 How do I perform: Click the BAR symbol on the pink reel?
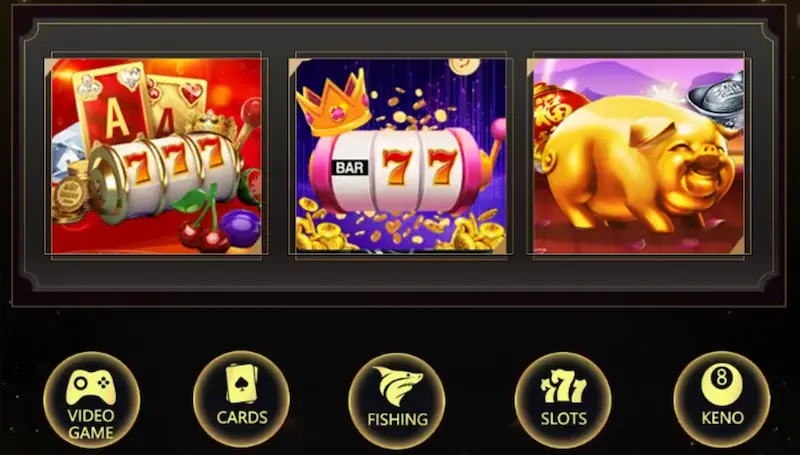[350, 168]
